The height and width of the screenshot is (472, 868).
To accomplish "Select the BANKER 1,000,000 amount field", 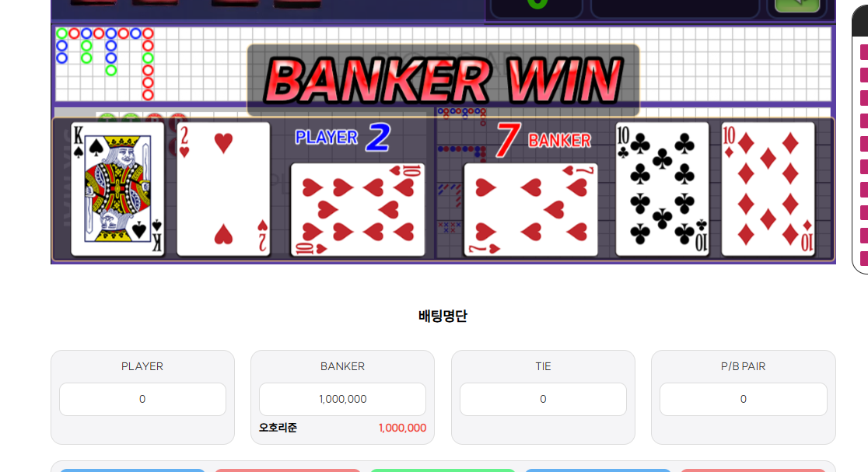I will 343,399.
